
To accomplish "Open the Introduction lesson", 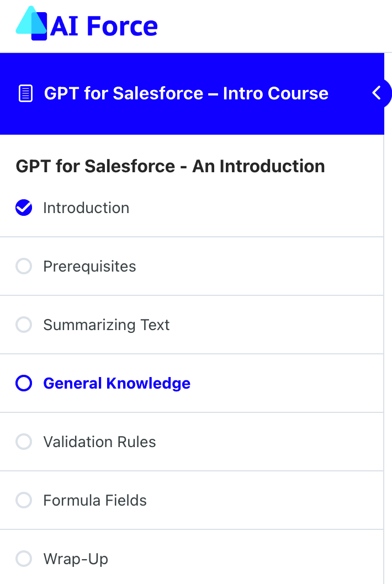I will [86, 208].
